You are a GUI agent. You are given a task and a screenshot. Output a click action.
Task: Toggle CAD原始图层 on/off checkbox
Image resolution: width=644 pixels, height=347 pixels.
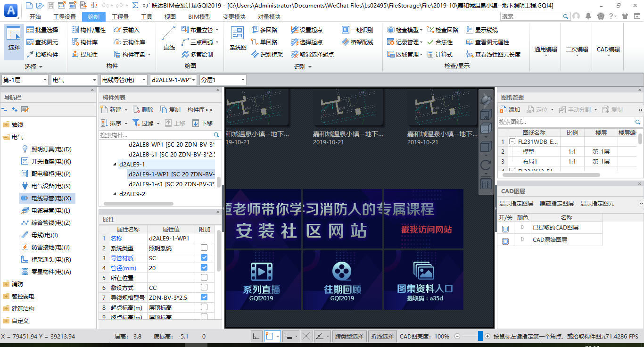point(505,241)
